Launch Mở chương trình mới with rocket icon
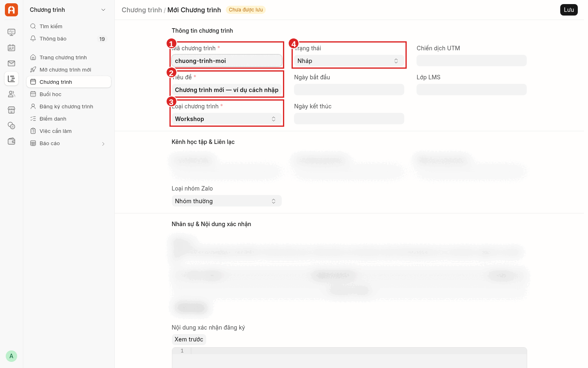 (69, 70)
